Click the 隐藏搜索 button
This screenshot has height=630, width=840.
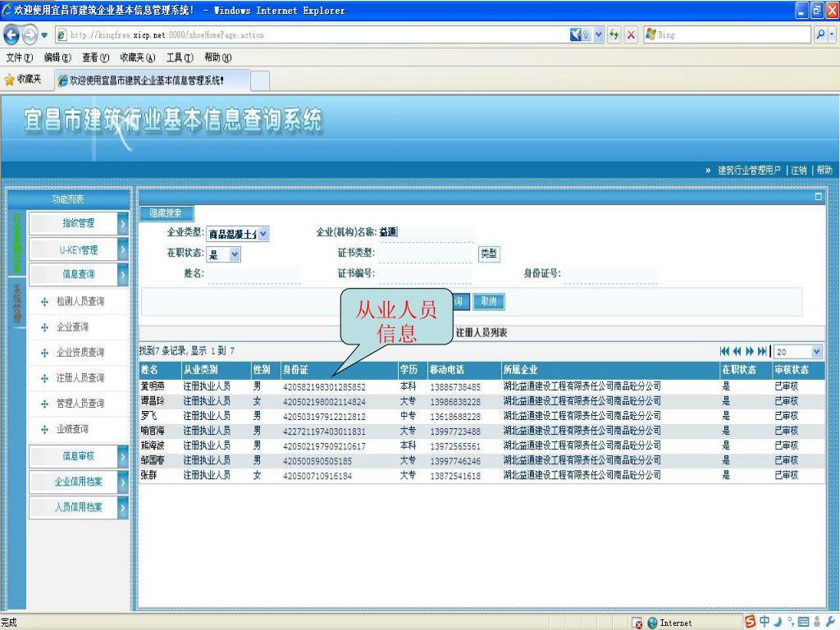(166, 213)
